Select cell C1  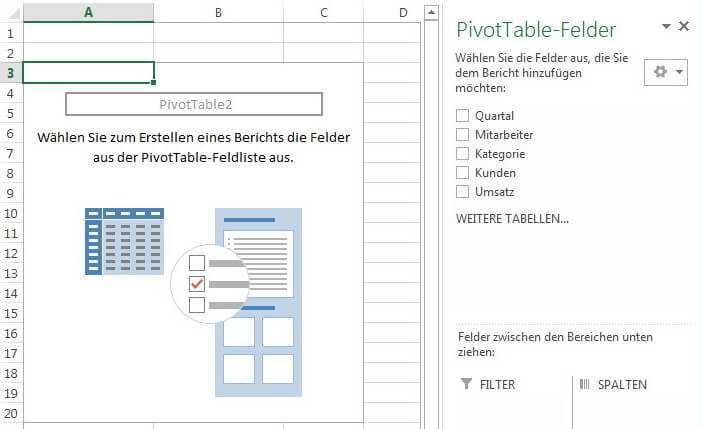click(323, 33)
